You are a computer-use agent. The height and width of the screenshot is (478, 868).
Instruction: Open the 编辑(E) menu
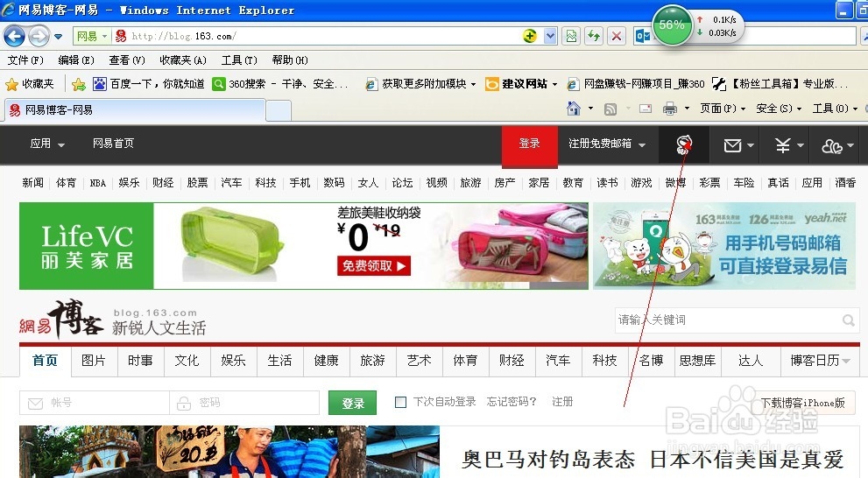click(76, 60)
